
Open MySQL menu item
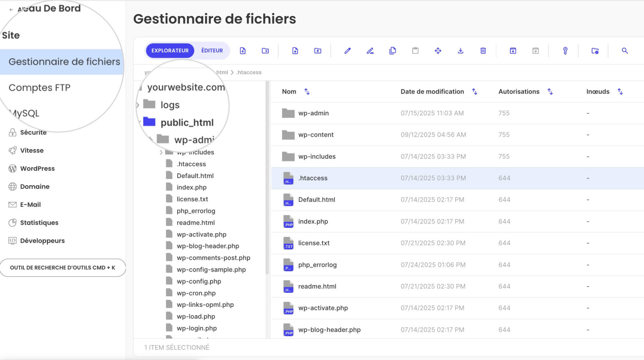coord(24,113)
